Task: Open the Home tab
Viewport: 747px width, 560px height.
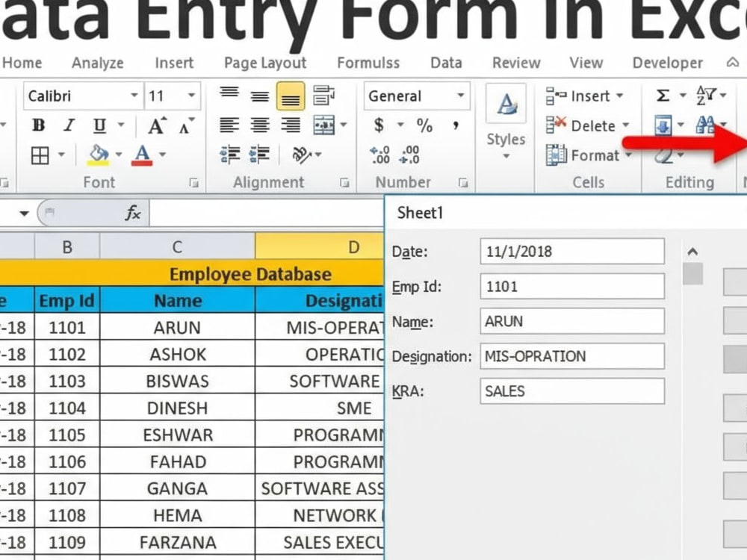Action: (x=22, y=63)
